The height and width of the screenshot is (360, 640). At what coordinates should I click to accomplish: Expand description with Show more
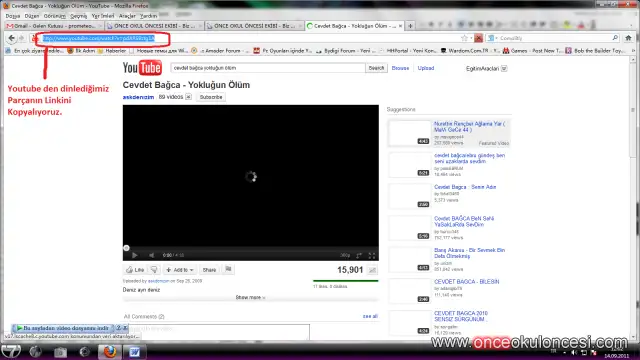pos(250,298)
